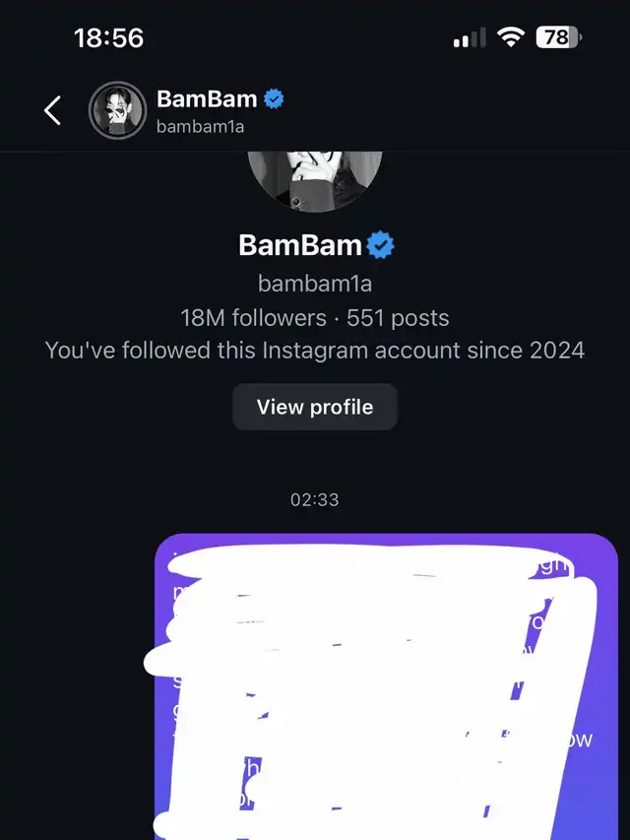Tap the centered bambam1a username text

point(314,284)
